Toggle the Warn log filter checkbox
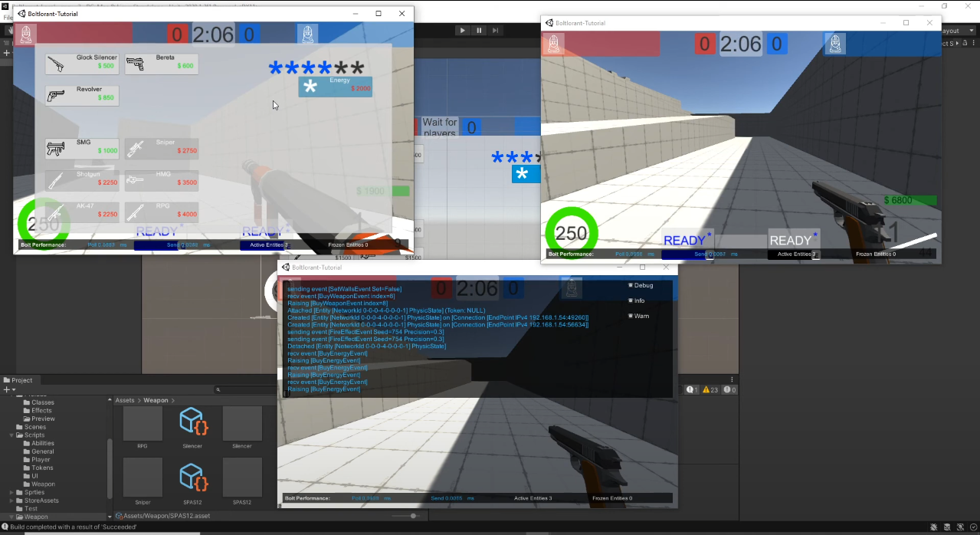The height and width of the screenshot is (535, 980). tap(631, 316)
